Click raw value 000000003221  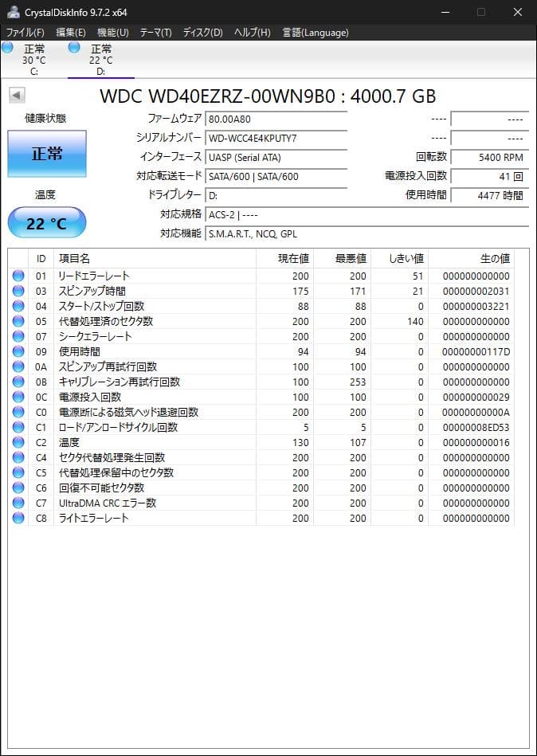coord(476,306)
